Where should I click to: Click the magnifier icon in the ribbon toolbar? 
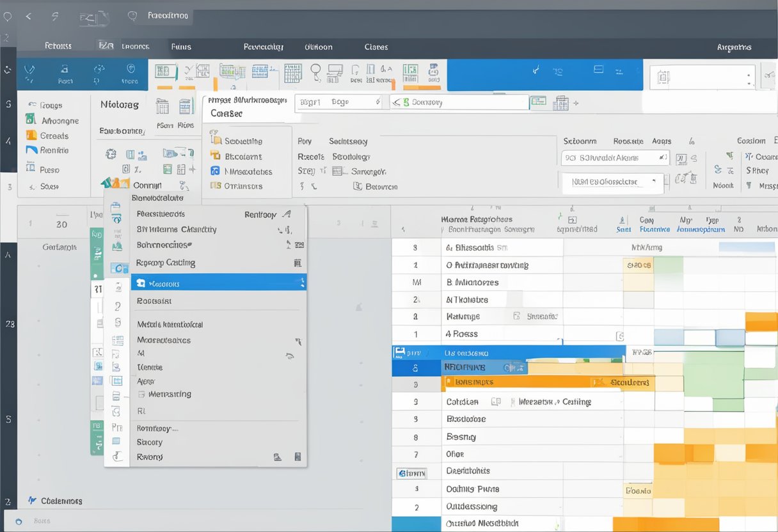point(315,72)
